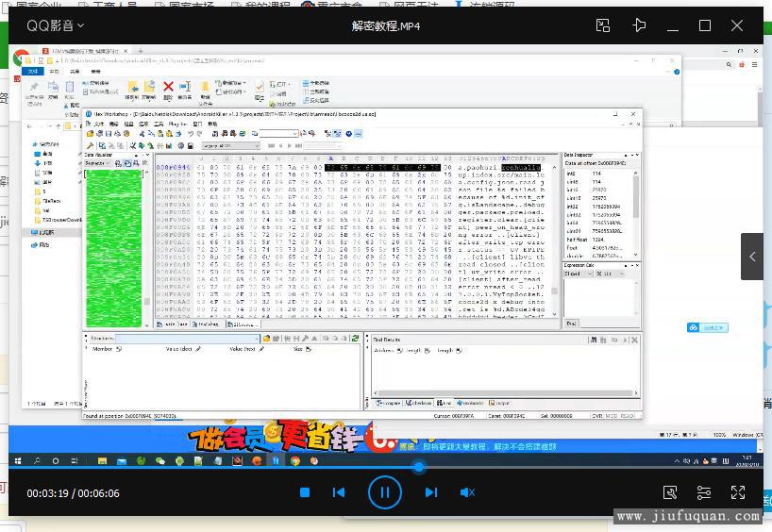Screen dimensions: 772x532
Task: Open the Checksum tab at bottom
Action: coord(418,403)
